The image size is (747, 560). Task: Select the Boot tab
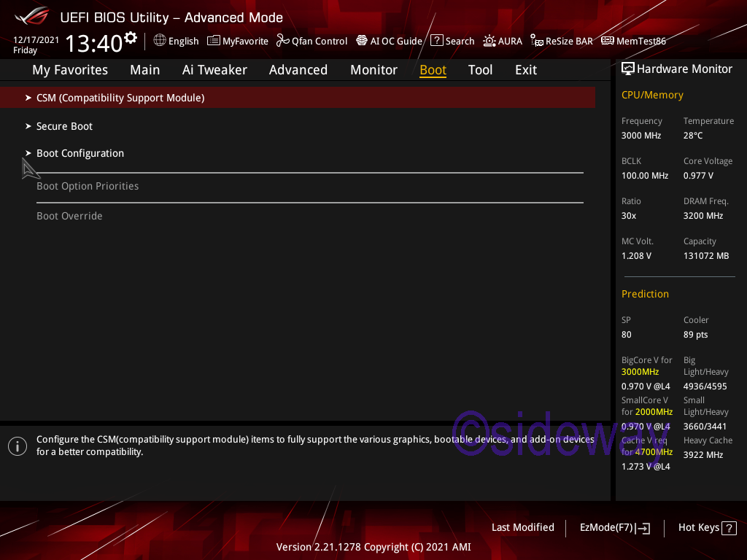click(433, 70)
